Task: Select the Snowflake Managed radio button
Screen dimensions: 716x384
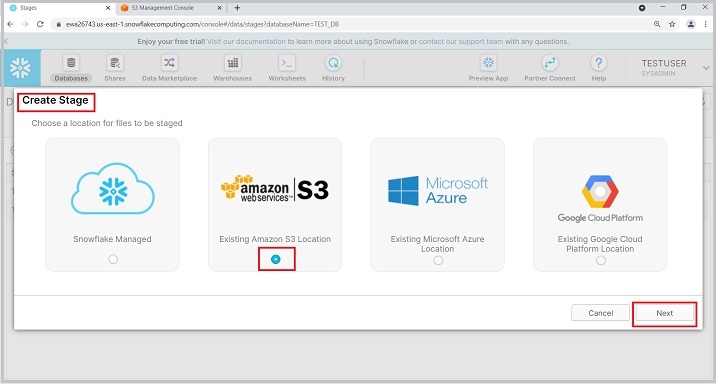Action: click(113, 259)
